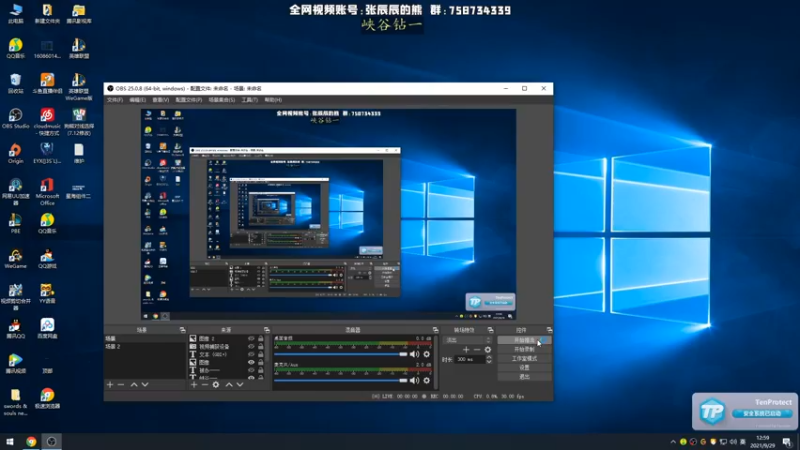The image size is (800, 450).
Task: Open the 百度网盘 desktop shortcut
Action: (x=47, y=329)
